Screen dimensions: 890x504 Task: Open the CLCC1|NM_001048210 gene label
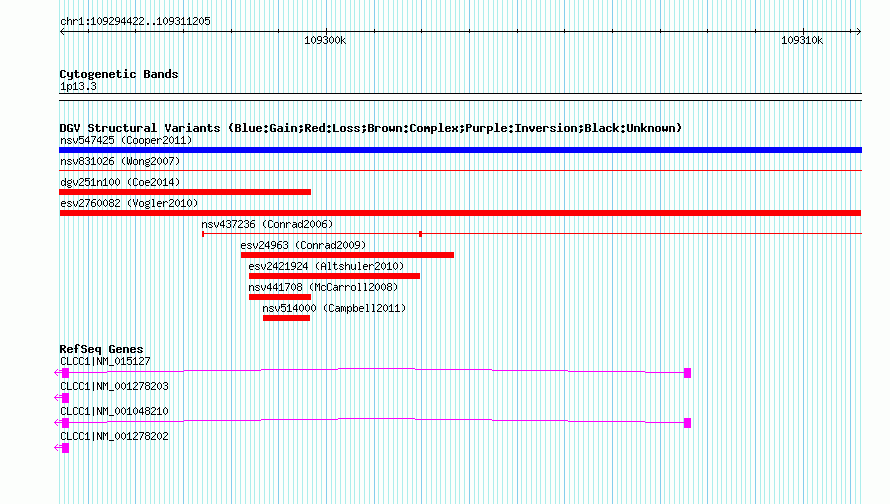point(114,411)
